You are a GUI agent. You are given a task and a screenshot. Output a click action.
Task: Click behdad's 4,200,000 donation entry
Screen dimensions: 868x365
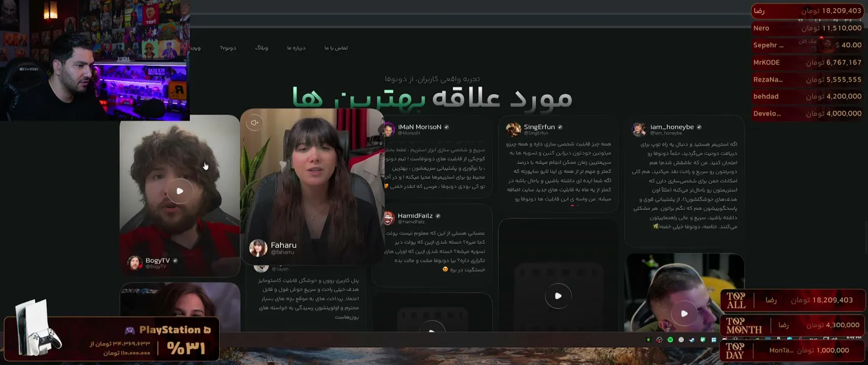807,96
